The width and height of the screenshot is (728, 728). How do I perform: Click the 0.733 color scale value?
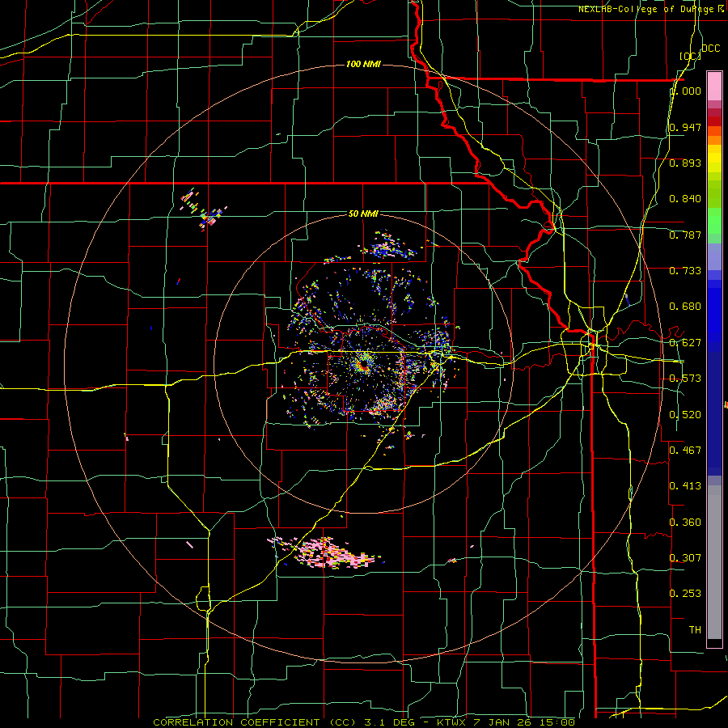tap(685, 271)
